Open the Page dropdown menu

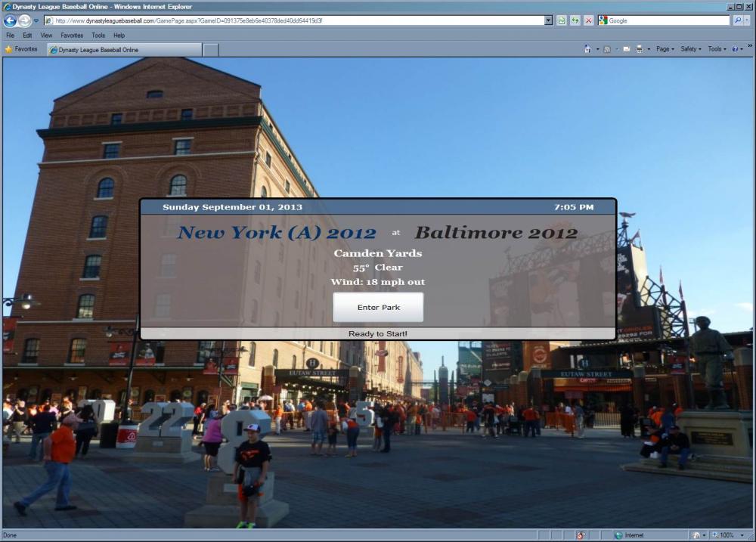click(x=664, y=49)
